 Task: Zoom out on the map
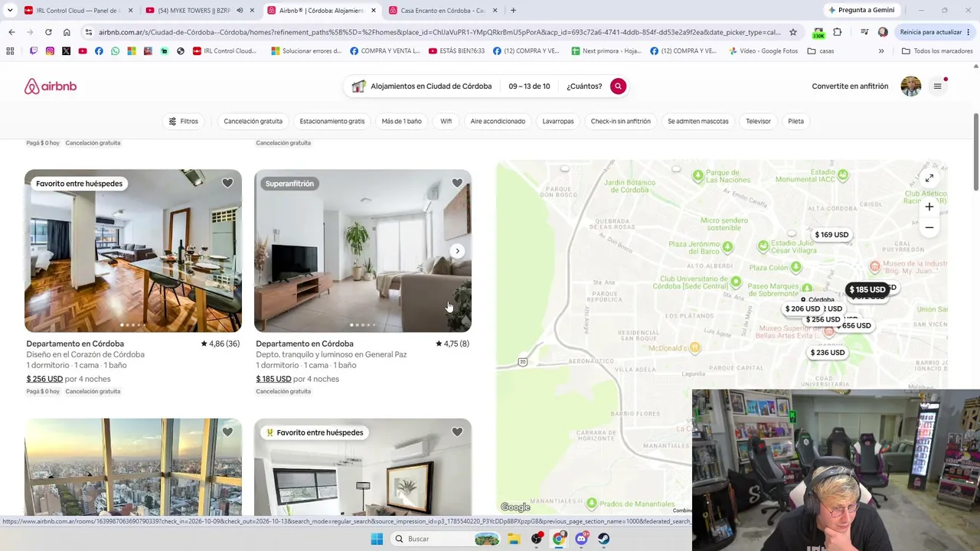coord(929,227)
